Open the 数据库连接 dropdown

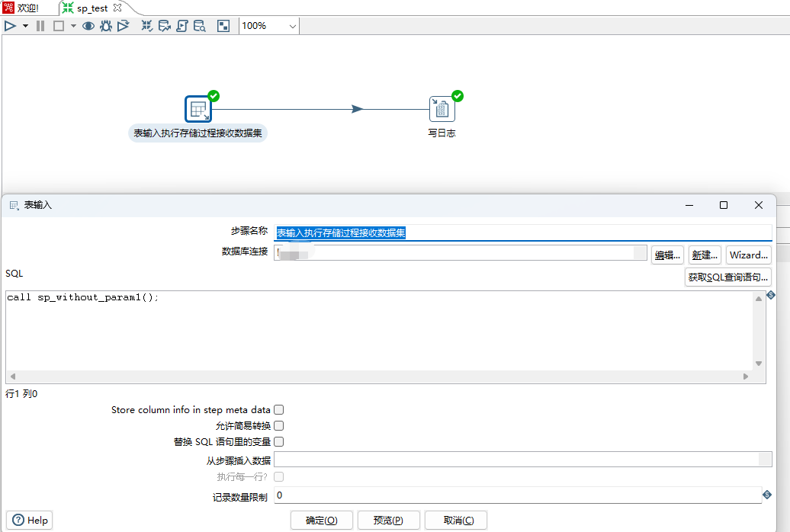tap(640, 253)
